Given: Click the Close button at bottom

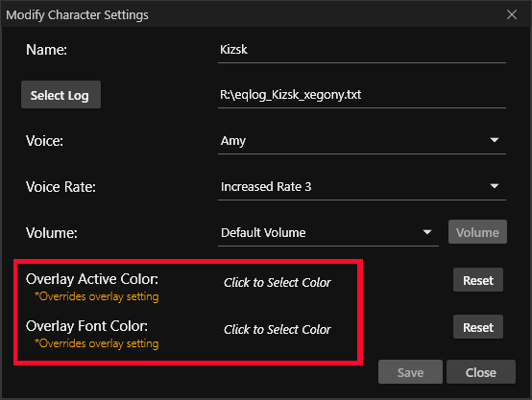Looking at the screenshot, I should click(x=481, y=372).
